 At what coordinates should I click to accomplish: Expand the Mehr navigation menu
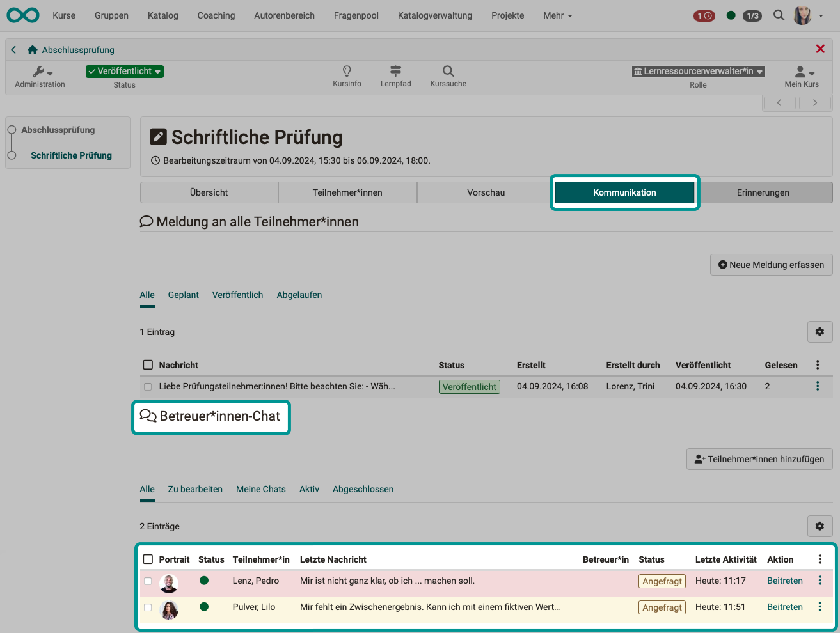tap(557, 15)
